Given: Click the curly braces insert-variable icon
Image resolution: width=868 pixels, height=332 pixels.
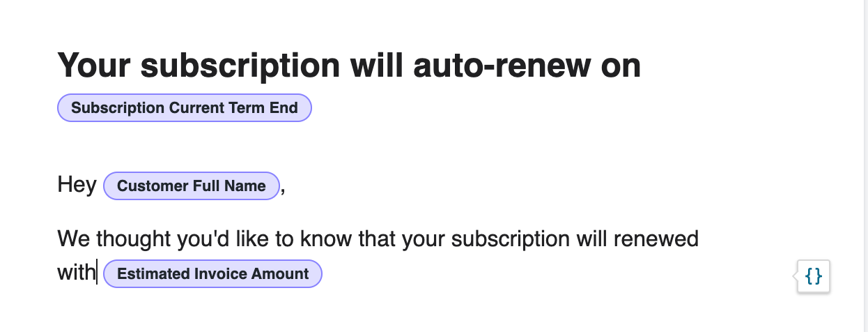Looking at the screenshot, I should (814, 277).
